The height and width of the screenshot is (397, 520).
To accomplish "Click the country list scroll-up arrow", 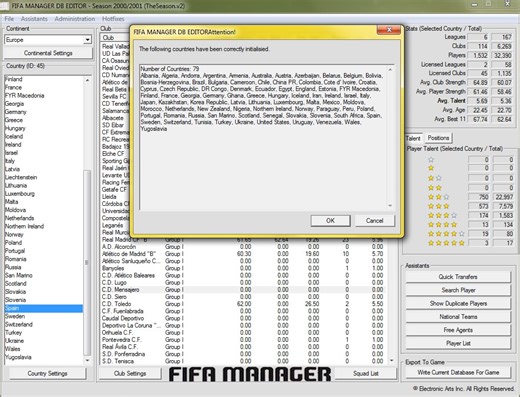I will (x=87, y=80).
